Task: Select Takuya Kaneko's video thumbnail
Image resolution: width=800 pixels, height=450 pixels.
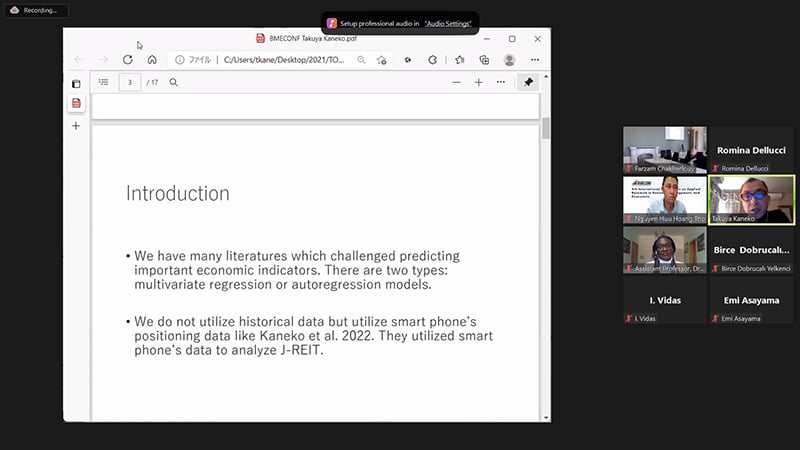Action: point(751,199)
